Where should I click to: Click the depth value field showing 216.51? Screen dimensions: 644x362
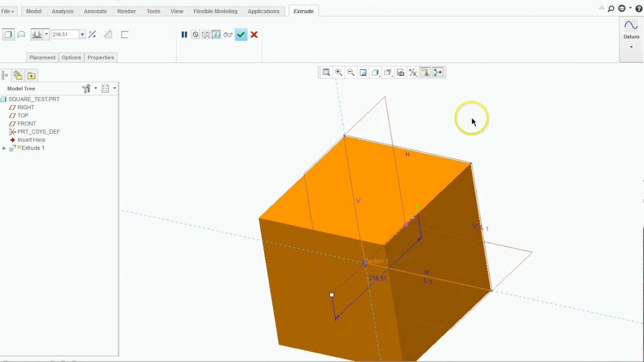tap(65, 34)
